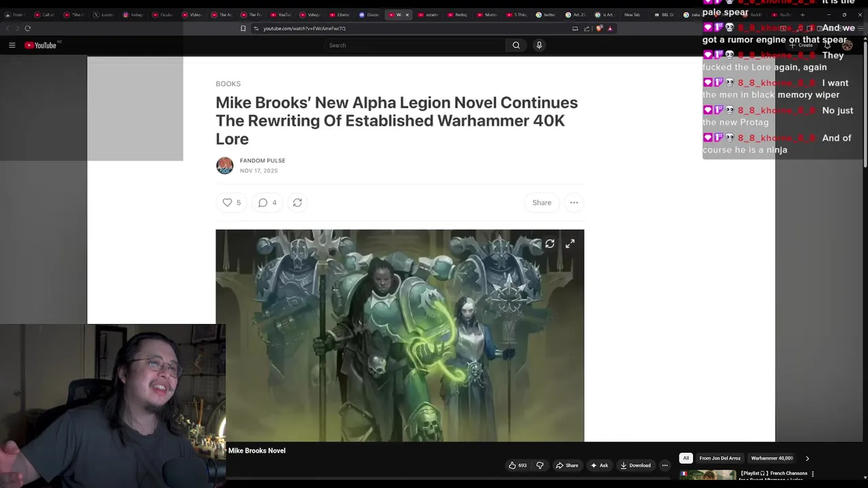Filter related videos by 'Warhammer 40,000' chip
Image resolution: width=868 pixels, height=488 pixels.
[x=772, y=458]
